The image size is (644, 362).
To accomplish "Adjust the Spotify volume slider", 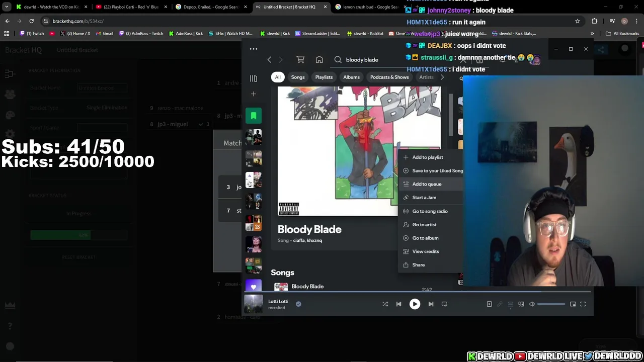I will pos(551,304).
